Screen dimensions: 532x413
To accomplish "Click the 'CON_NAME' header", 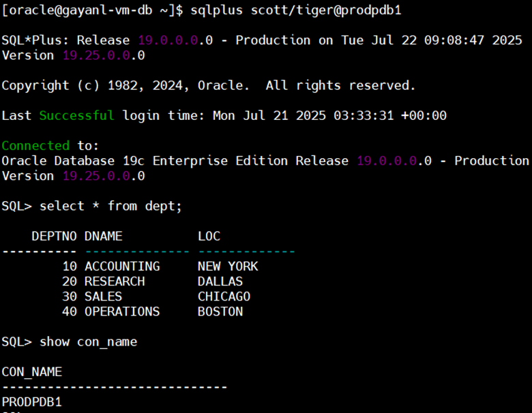I will click(32, 372).
